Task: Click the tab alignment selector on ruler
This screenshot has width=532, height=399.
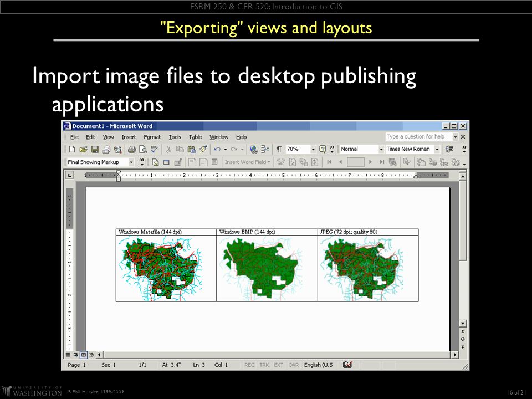Action: click(x=70, y=175)
